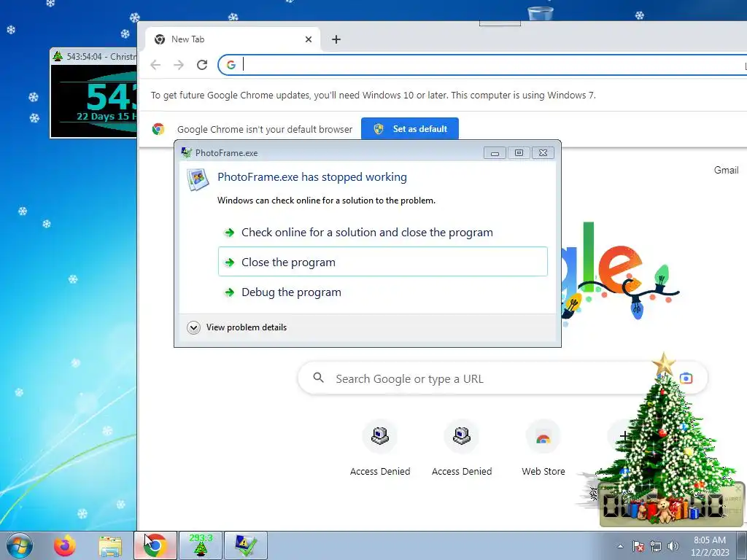The width and height of the screenshot is (747, 560).
Task: Choose Check online for a solution and close the program
Action: pyautogui.click(x=383, y=233)
